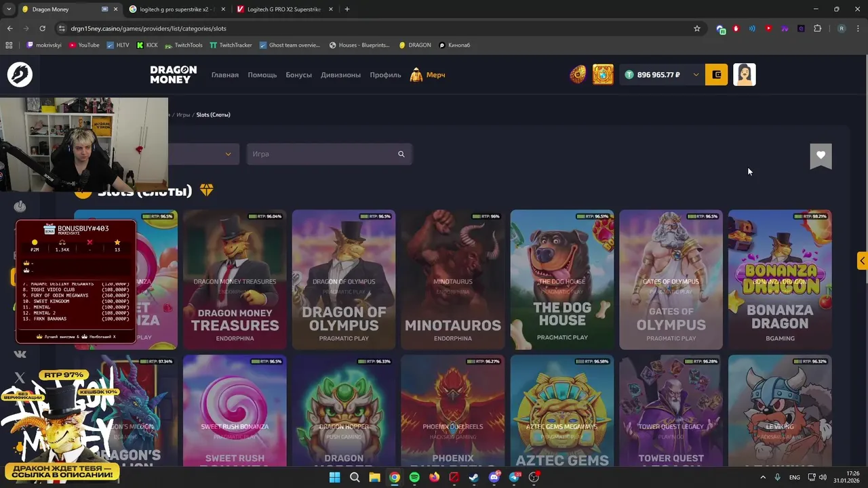Open the wallet icon button

coord(717,75)
